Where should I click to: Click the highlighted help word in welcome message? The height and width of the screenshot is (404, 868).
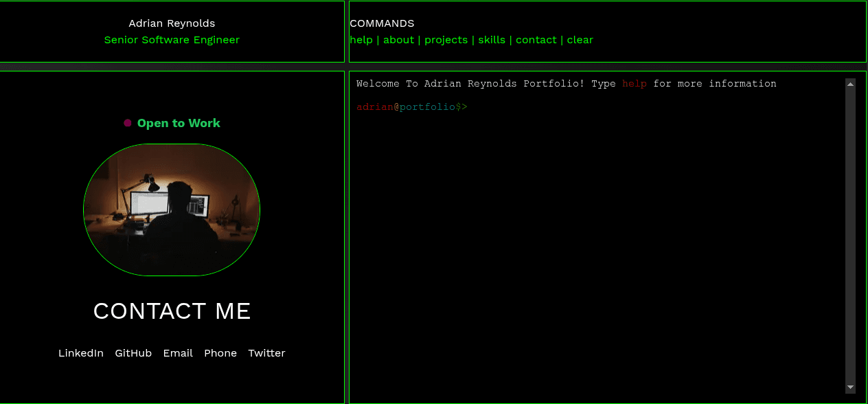pos(634,83)
